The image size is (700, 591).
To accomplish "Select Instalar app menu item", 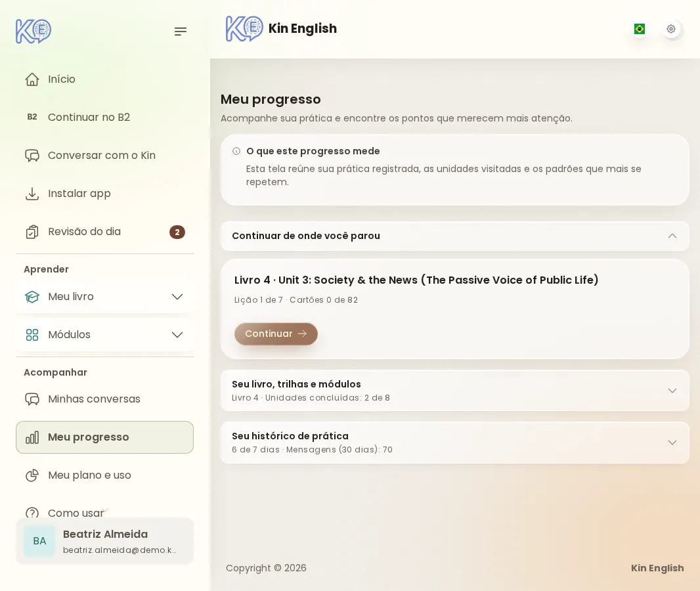I will pyautogui.click(x=104, y=194).
